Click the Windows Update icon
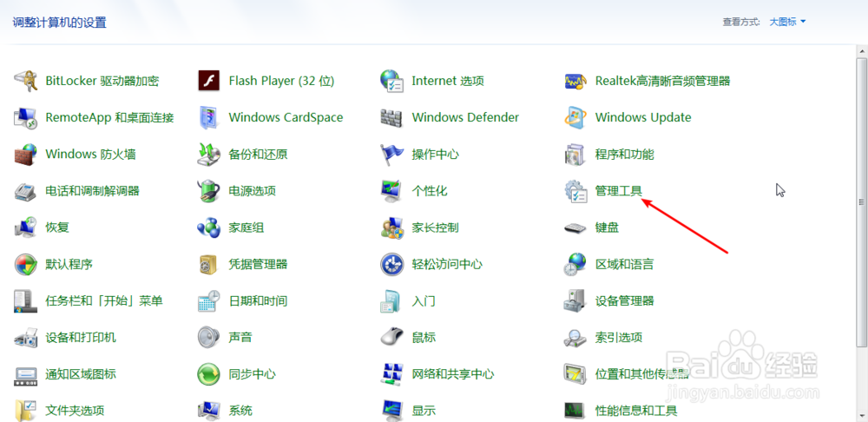 click(x=575, y=117)
